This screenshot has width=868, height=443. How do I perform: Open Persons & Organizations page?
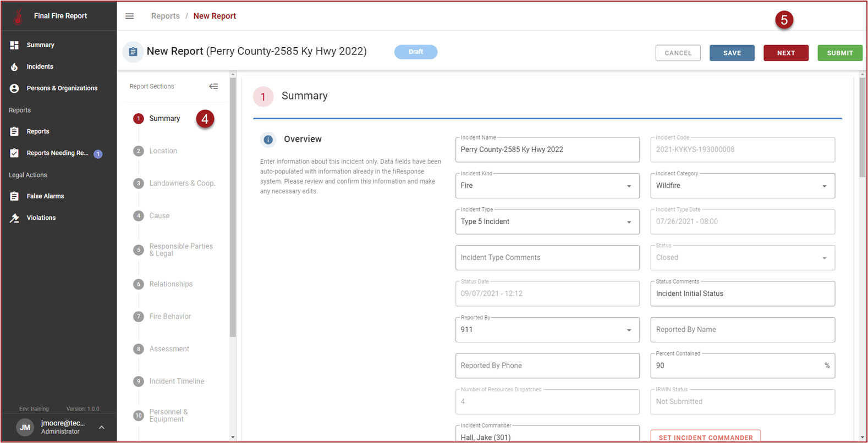point(62,88)
